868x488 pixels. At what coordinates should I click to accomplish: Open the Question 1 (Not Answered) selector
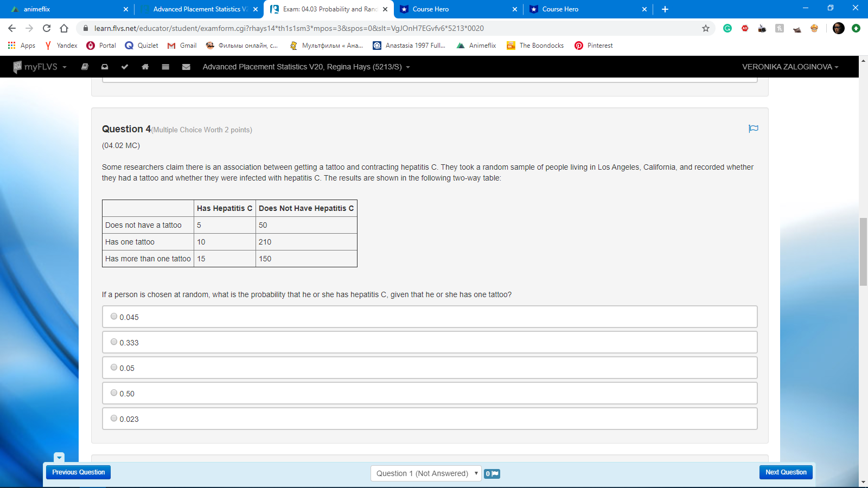coord(426,473)
